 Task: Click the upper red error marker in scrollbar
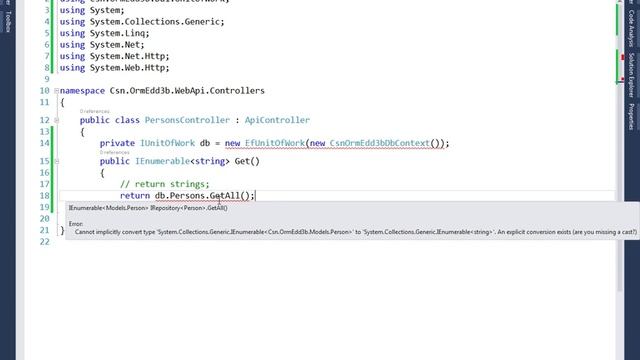coord(622,57)
